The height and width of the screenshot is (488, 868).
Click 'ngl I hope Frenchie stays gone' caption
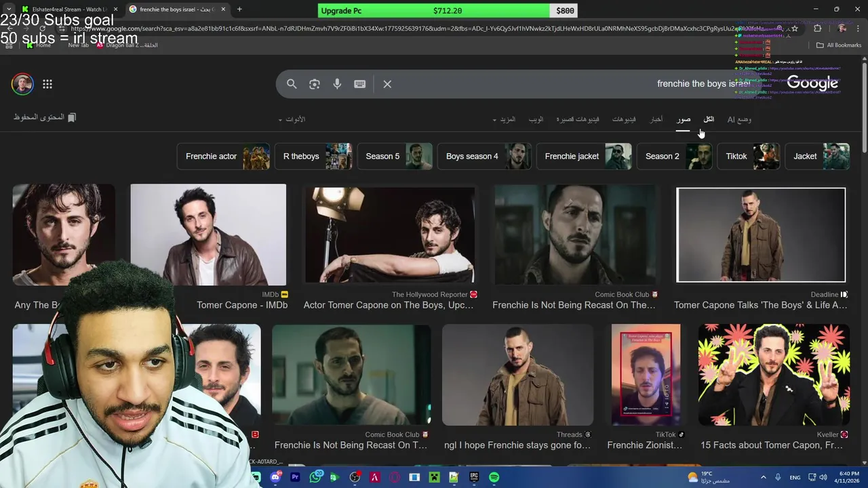tap(517, 445)
